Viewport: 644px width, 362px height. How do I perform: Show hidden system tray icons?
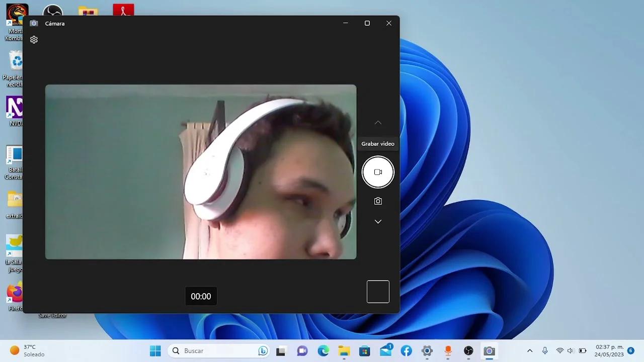point(530,350)
